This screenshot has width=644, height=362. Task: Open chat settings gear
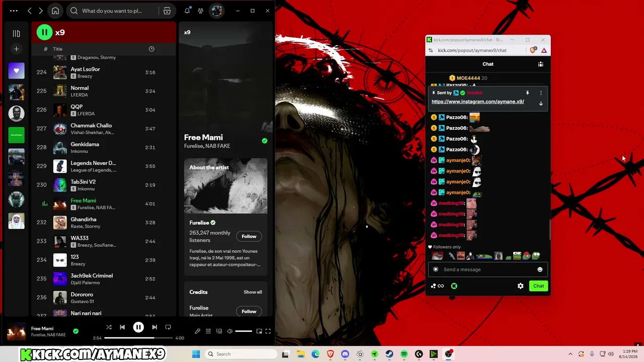pos(520,286)
